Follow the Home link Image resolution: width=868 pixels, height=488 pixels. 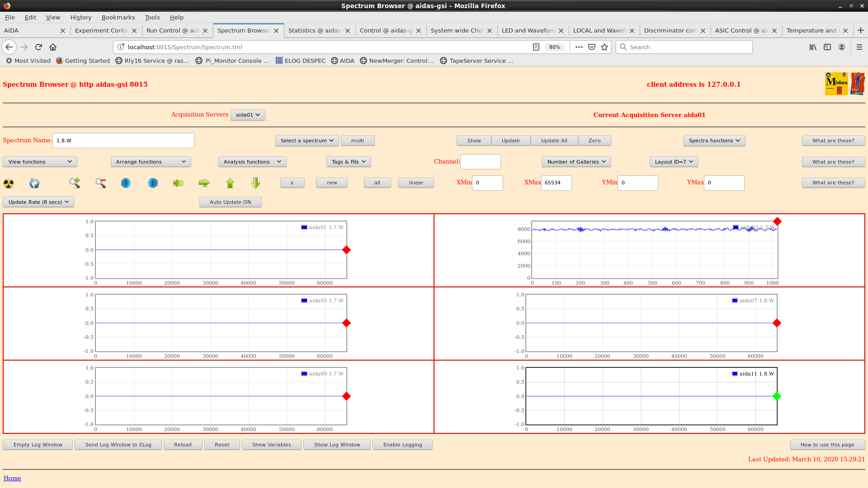pyautogui.click(x=12, y=478)
